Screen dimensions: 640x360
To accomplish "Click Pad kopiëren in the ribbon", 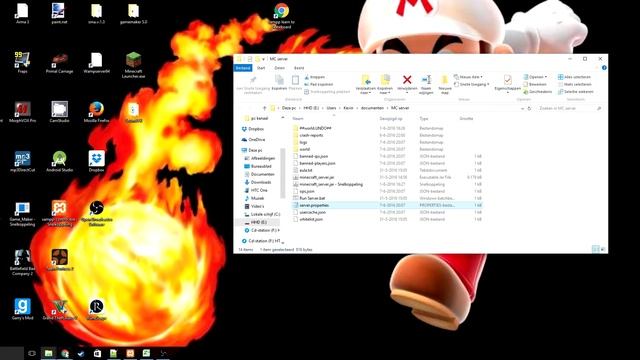I will click(319, 84).
